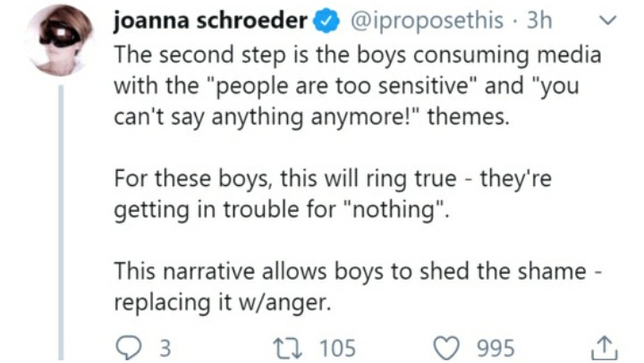Click the blue verified badge
The height and width of the screenshot is (363, 644).
coord(326,21)
